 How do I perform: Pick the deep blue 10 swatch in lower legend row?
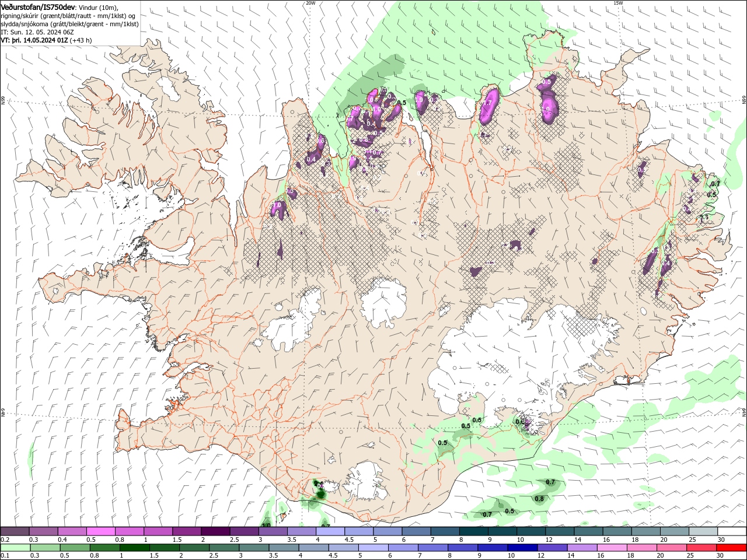[522, 548]
